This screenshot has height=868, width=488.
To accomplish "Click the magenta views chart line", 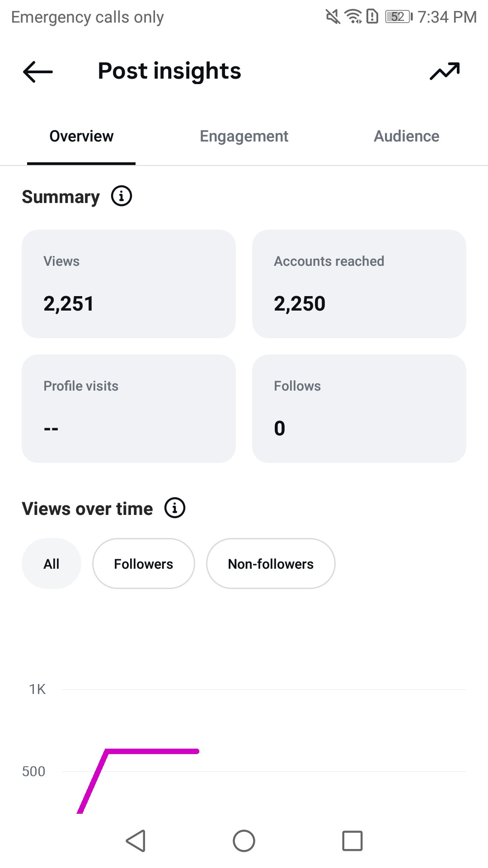I will 152,751.
